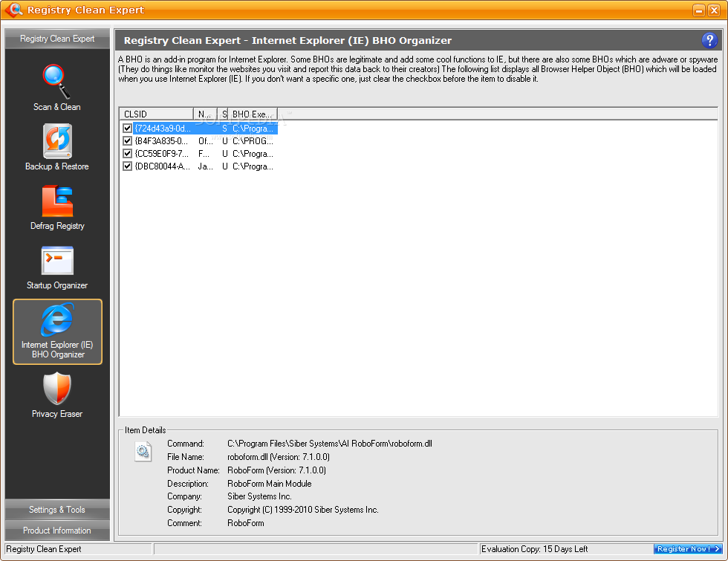This screenshot has height=561, width=728.
Task: Click the roboform.dll command path text
Action: point(330,444)
